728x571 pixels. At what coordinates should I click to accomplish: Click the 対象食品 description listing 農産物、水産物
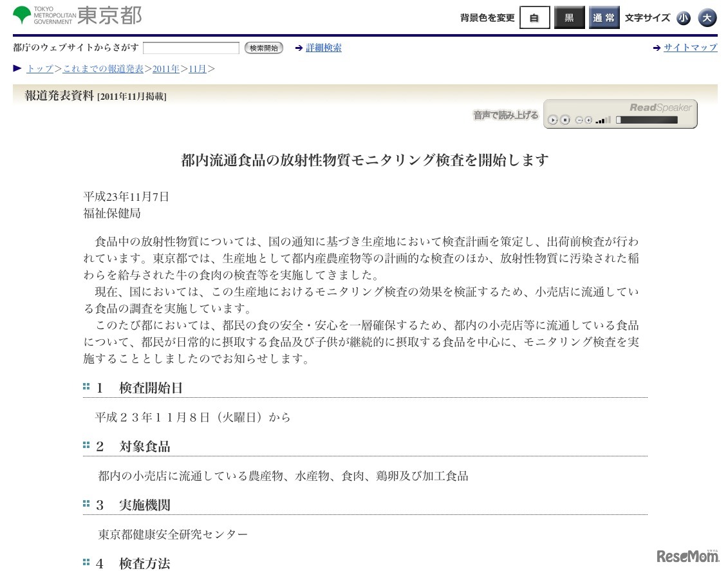283,476
